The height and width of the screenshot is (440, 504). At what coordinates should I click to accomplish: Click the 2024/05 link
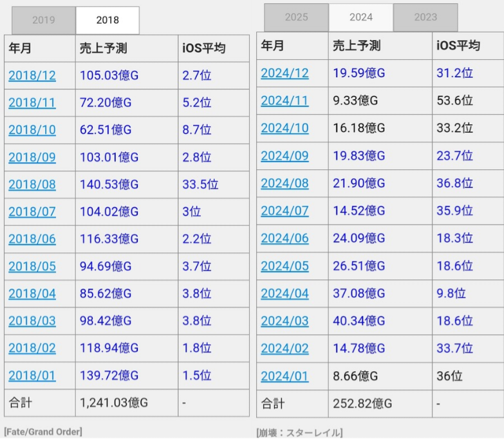(x=285, y=266)
